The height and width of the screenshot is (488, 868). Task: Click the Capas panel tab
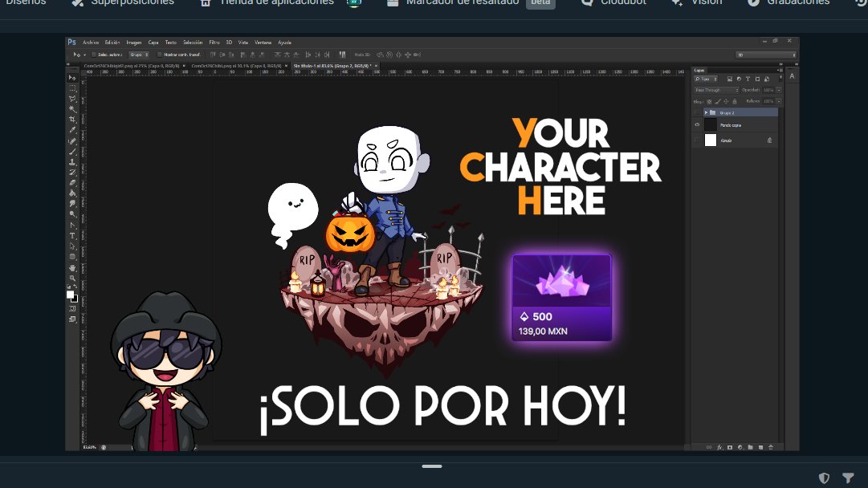coord(699,71)
